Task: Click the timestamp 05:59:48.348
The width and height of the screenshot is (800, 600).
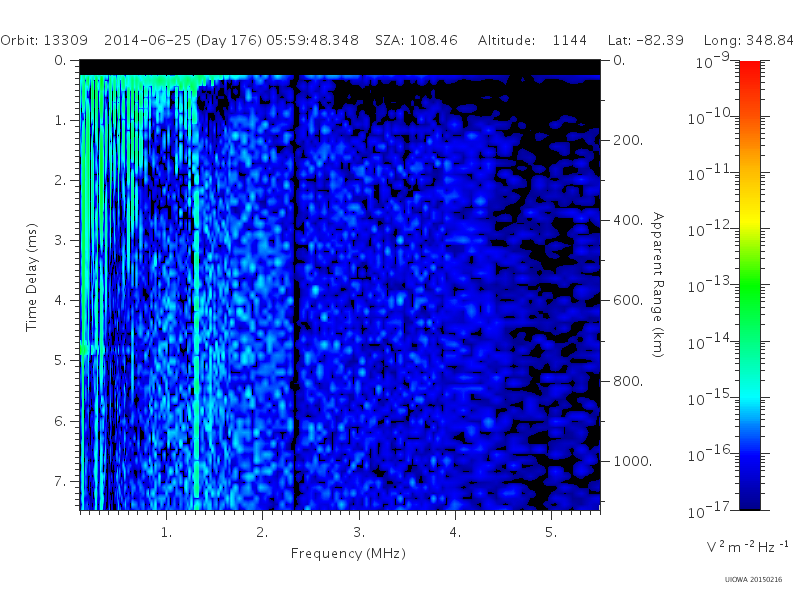Action: (x=313, y=40)
